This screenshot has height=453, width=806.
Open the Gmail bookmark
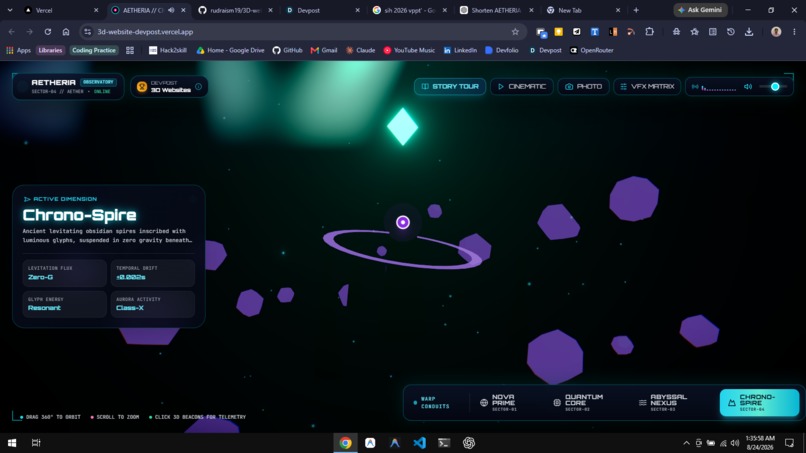(x=324, y=50)
